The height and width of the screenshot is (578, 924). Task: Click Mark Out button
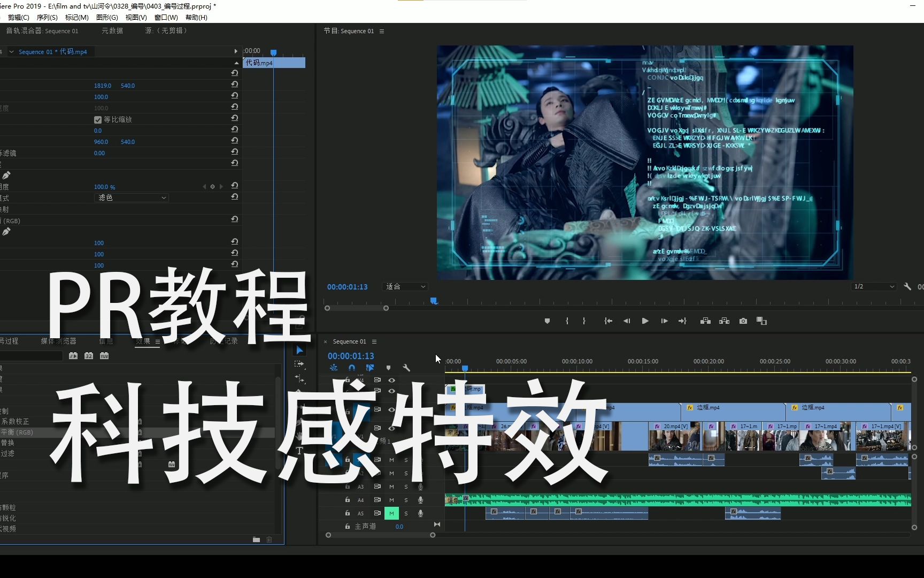(x=584, y=321)
